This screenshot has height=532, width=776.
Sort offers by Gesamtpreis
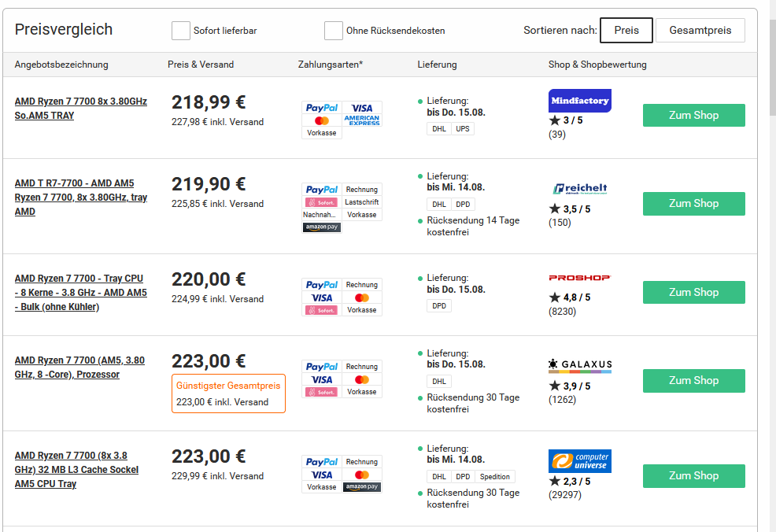tap(700, 30)
